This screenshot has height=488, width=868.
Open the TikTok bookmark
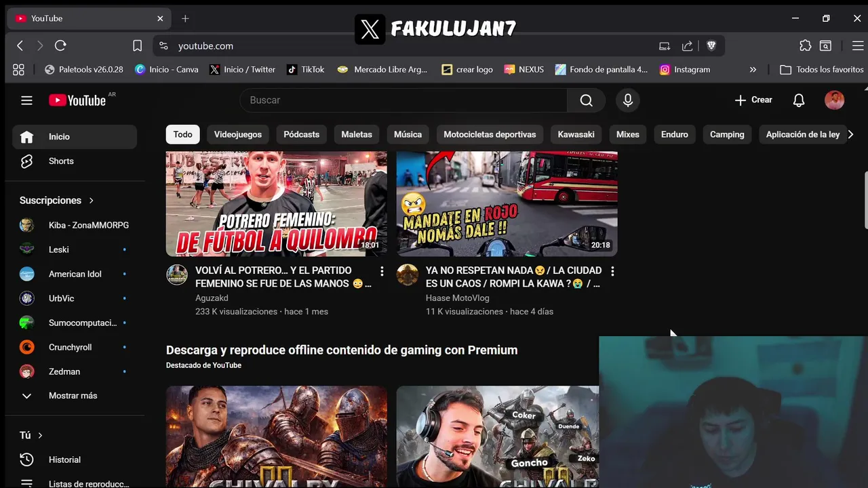point(306,69)
